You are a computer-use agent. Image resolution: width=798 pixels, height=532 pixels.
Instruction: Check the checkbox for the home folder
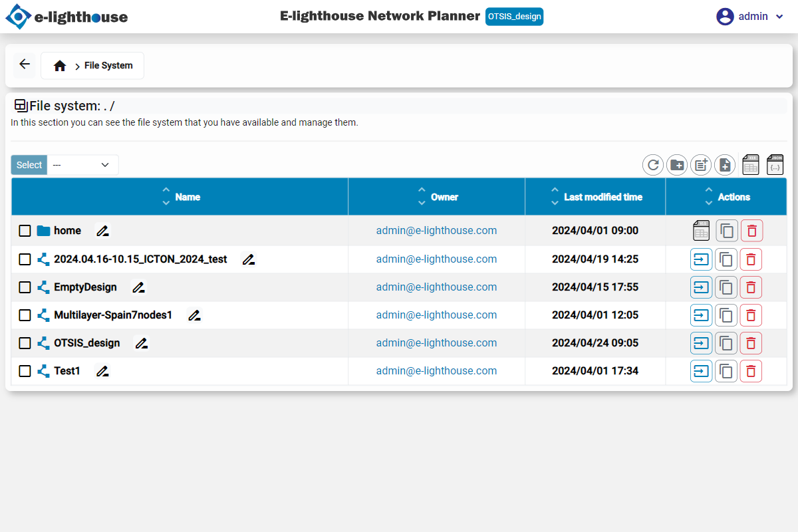click(25, 230)
